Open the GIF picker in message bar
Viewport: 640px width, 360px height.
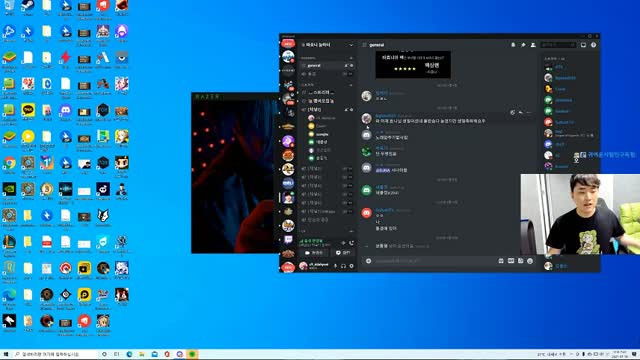pos(511,261)
